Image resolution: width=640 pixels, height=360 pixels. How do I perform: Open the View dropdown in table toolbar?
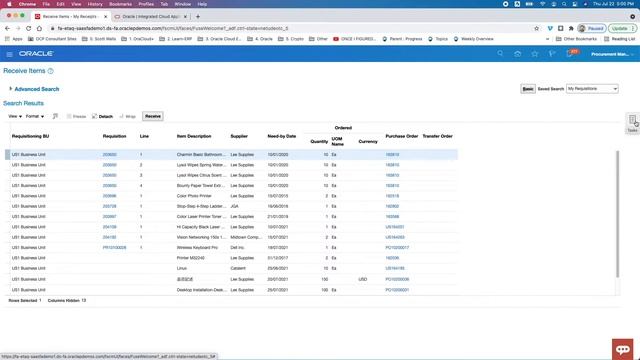click(x=15, y=116)
